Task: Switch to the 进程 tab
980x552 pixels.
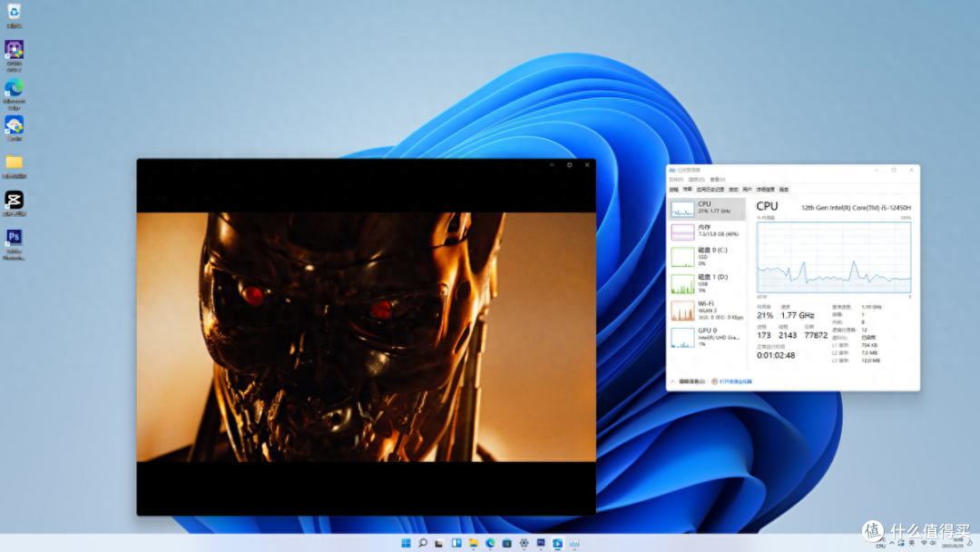Action: point(673,190)
